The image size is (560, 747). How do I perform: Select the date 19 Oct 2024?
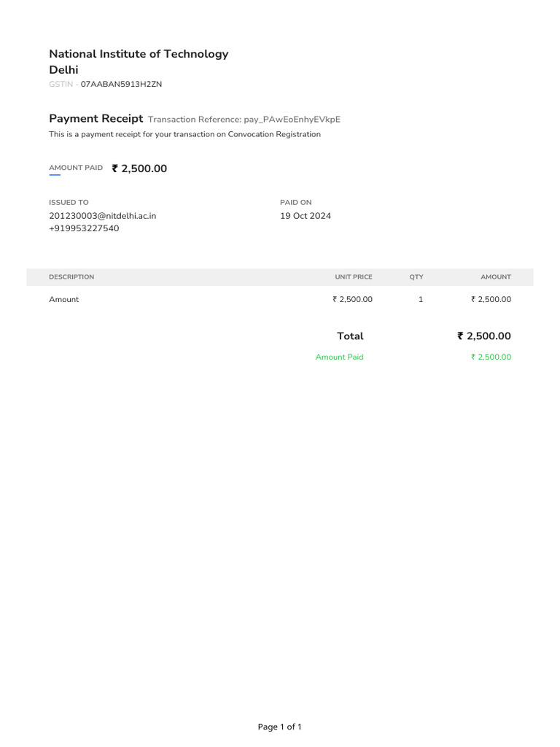pos(306,216)
